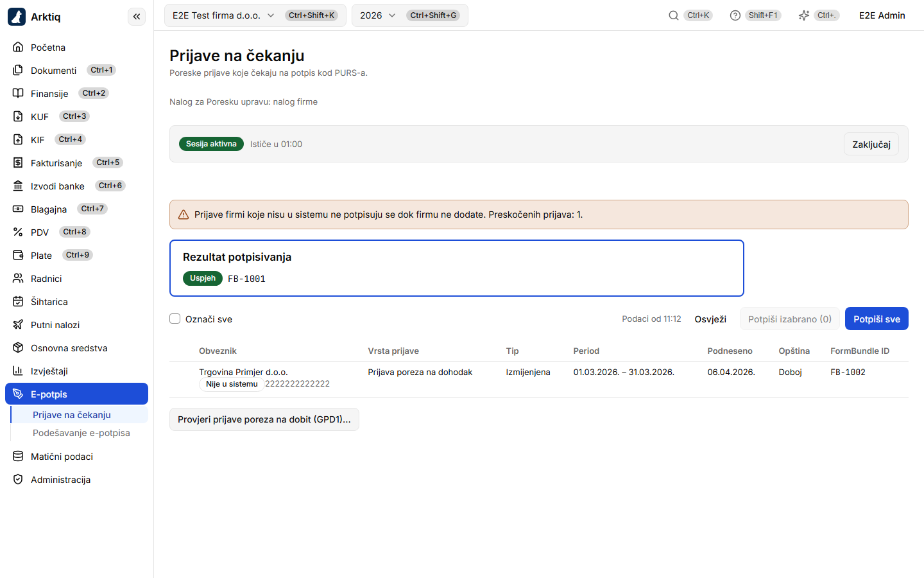Click the Šihtarica calendar icon
The width and height of the screenshot is (924, 578).
(x=18, y=301)
